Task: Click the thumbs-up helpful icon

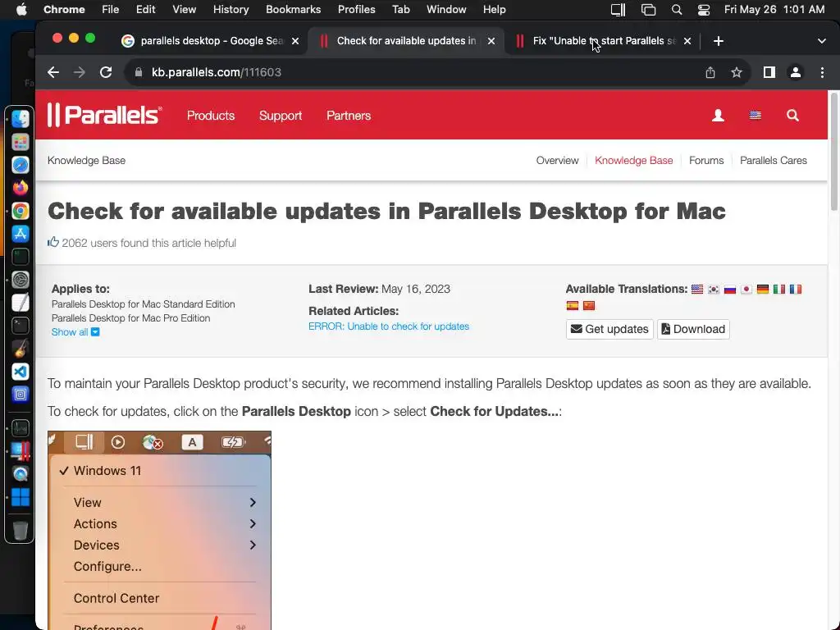Action: coord(53,242)
